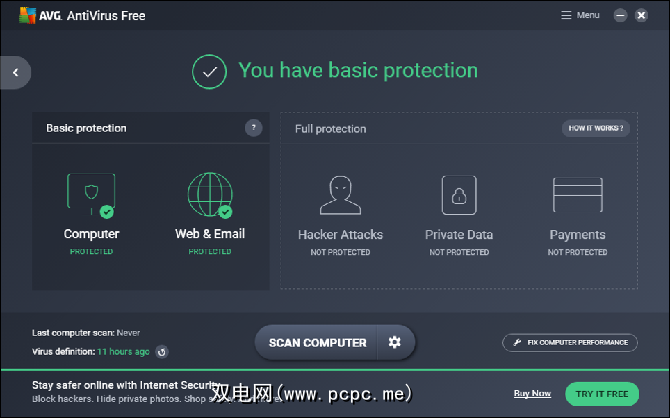Screen dimensions: 670x418
Task: Click the Scan Computer button
Action: pos(317,342)
